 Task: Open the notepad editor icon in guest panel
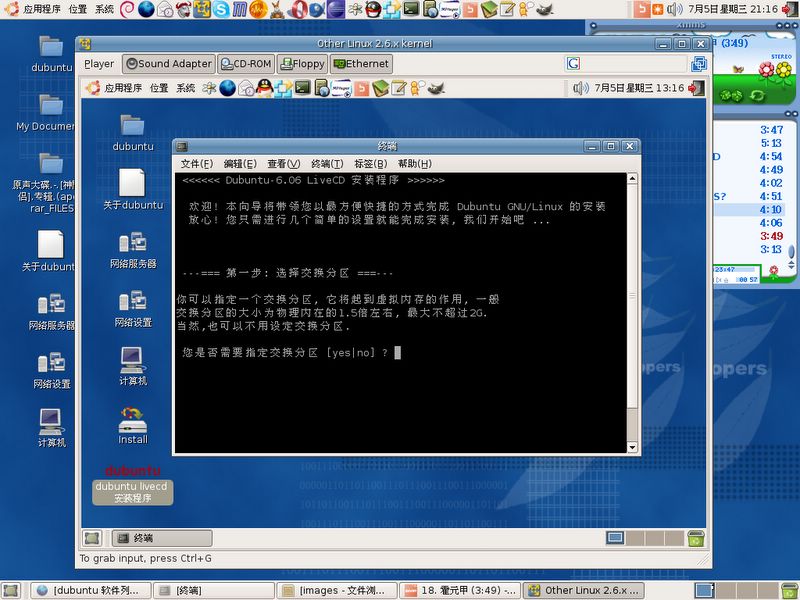(x=399, y=88)
